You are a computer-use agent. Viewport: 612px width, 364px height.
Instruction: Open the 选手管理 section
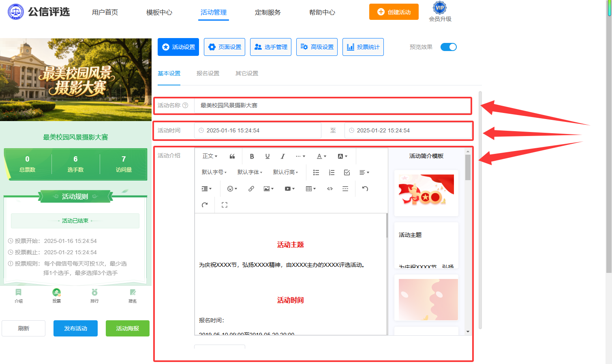pos(271,47)
